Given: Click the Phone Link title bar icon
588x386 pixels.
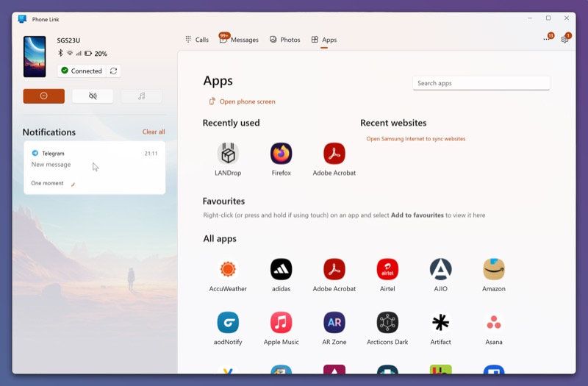Looking at the screenshot, I should click(x=22, y=19).
